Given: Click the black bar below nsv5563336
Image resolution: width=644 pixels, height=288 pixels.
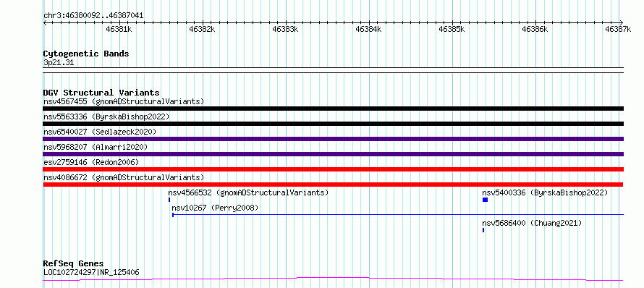Looking at the screenshot, I should 333,124.
